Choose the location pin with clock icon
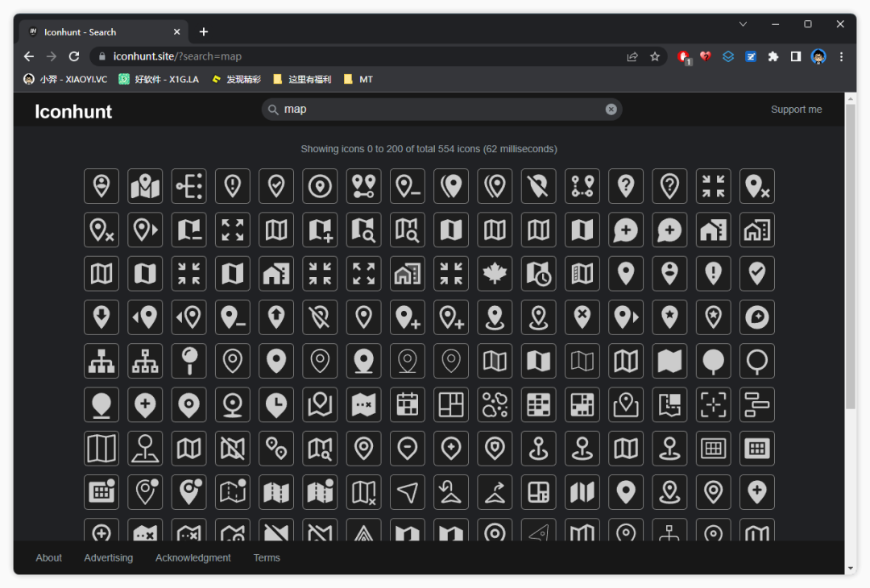Screen dimensions: 870x588 [276, 404]
